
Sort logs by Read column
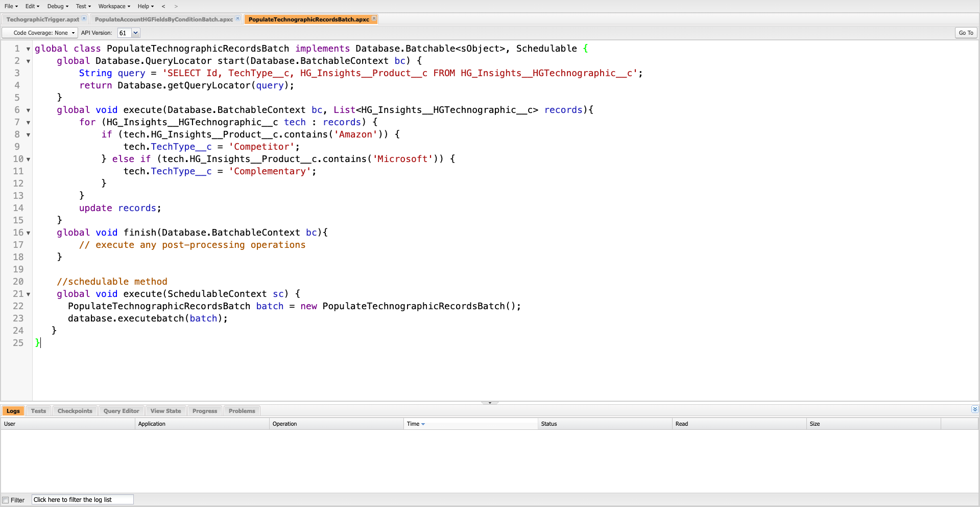[x=739, y=424]
